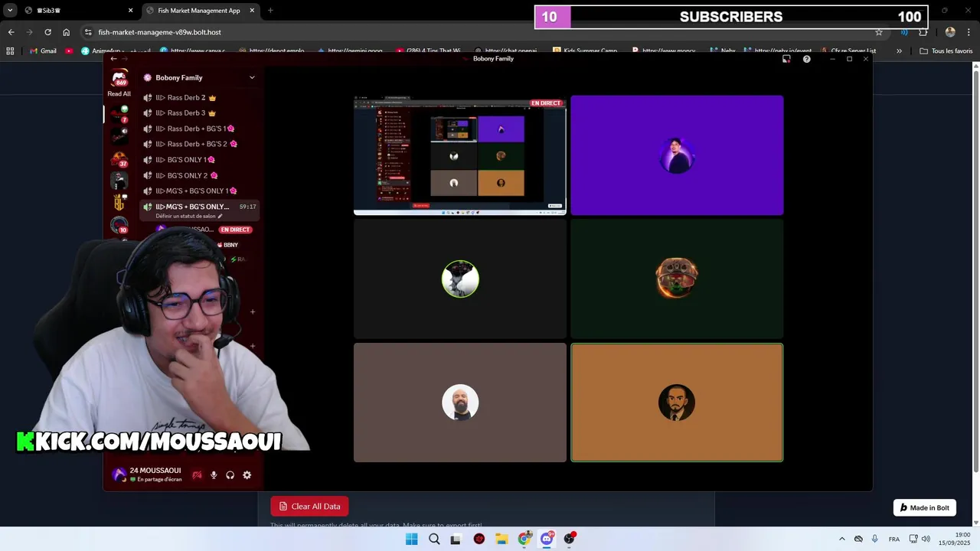The height and width of the screenshot is (551, 980).
Task: Select the orange speaking participant tile
Action: [x=677, y=403]
